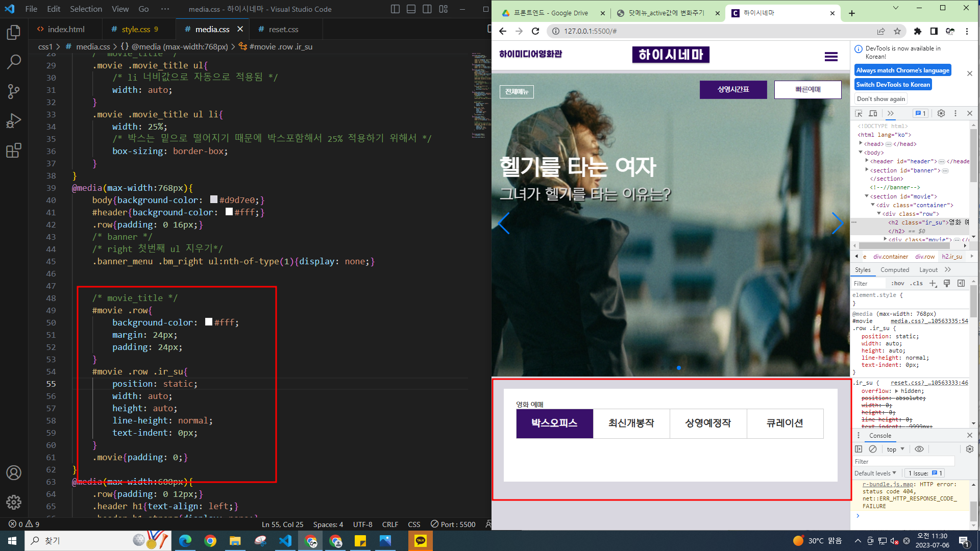Click the 최신개봉작 movie tab
The width and height of the screenshot is (980, 551).
631,423
